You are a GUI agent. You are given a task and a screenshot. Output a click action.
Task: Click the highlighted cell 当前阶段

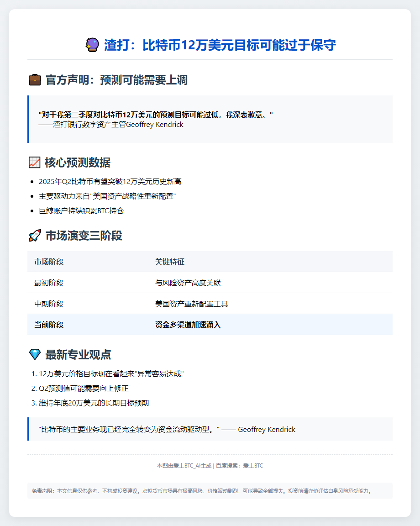point(49,325)
